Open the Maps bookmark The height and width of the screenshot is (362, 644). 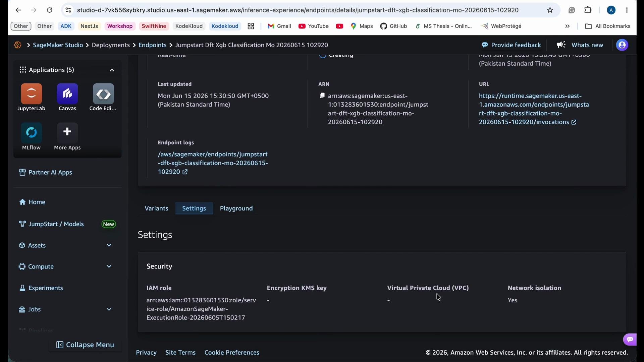coord(362,26)
